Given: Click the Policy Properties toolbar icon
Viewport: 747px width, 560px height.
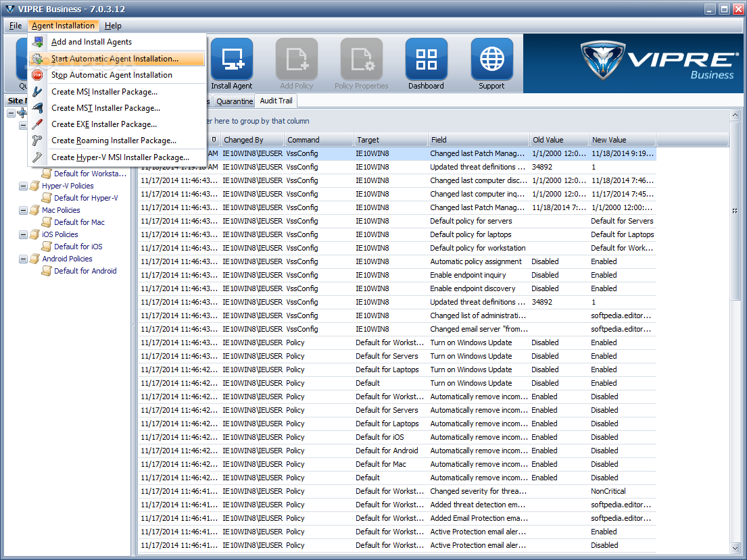Looking at the screenshot, I should click(x=361, y=59).
